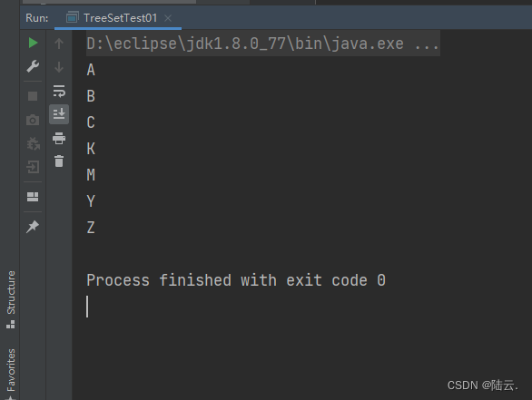This screenshot has height=400, width=532.
Task: Select the TreeSetTest01 run tab
Action: point(112,17)
